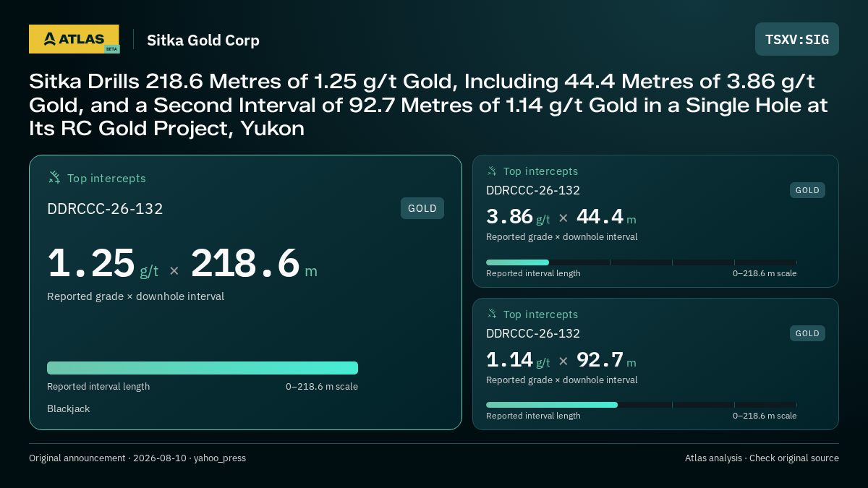868x488 pixels.
Task: Click the GOLD tag in the 3.86 g/t card
Action: point(807,190)
